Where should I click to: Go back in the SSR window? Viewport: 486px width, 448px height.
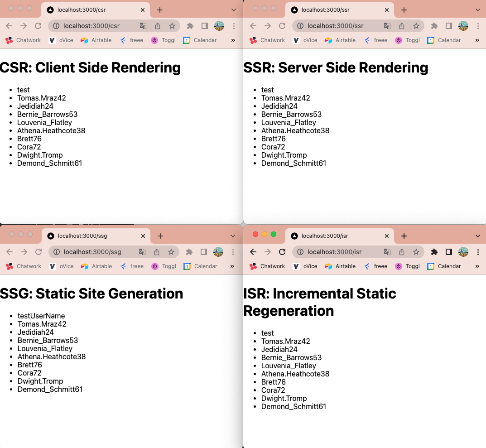pos(253,26)
